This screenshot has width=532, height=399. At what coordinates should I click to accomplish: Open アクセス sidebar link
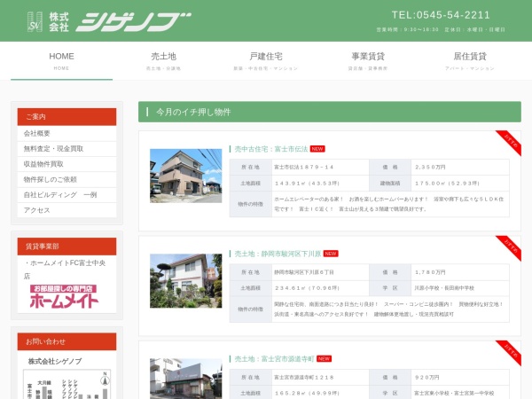point(66,210)
